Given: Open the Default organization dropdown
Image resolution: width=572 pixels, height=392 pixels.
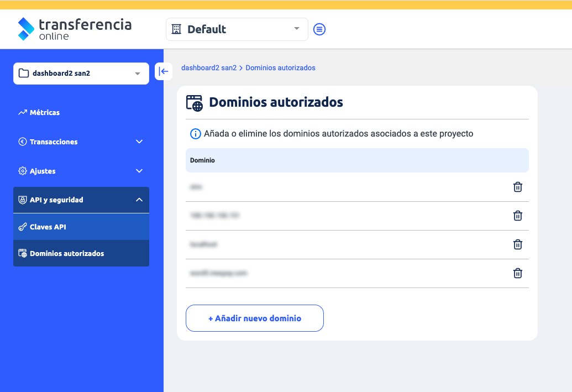Looking at the screenshot, I should coord(237,29).
